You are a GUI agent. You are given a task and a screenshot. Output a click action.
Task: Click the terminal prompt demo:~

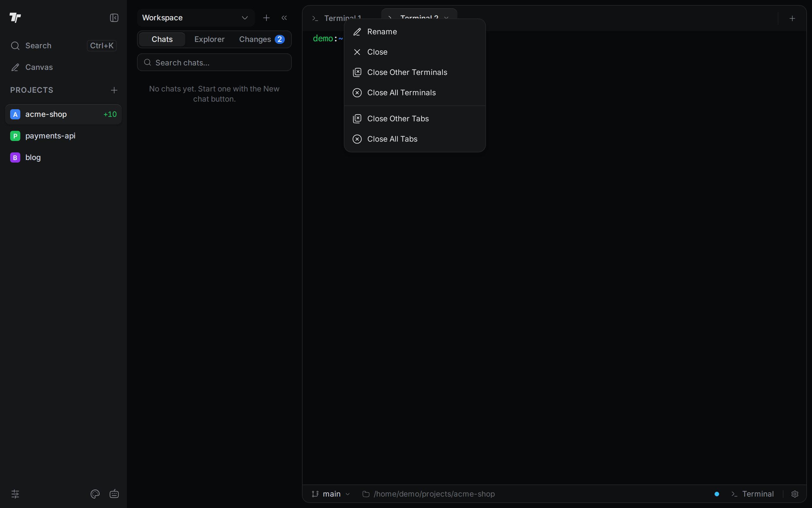coord(328,38)
